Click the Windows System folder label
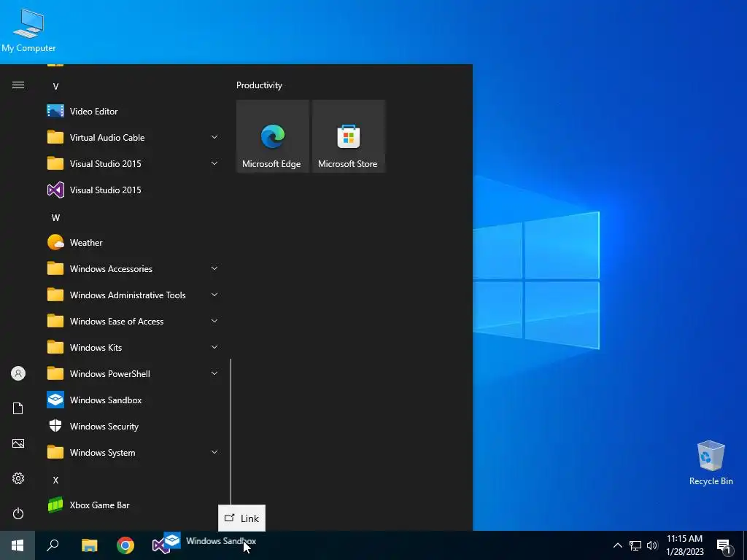The height and width of the screenshot is (560, 747). 102,452
